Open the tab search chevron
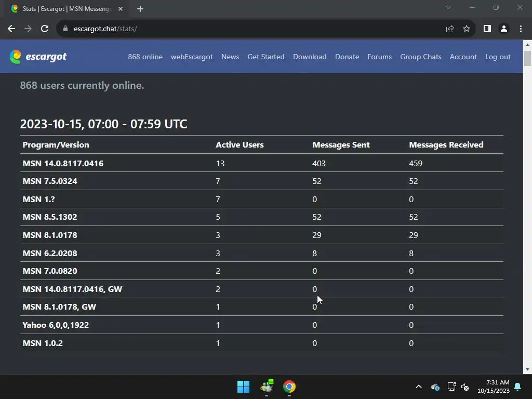 (448, 7)
